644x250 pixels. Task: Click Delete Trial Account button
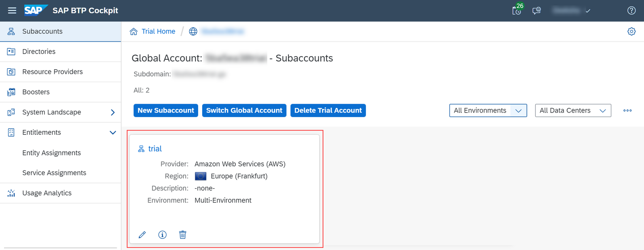click(x=328, y=110)
